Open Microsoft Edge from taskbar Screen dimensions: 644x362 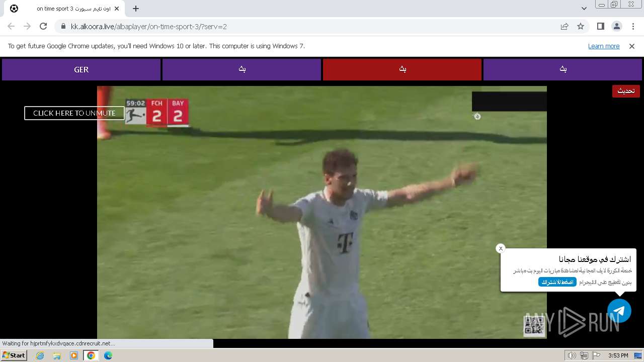[x=108, y=355]
